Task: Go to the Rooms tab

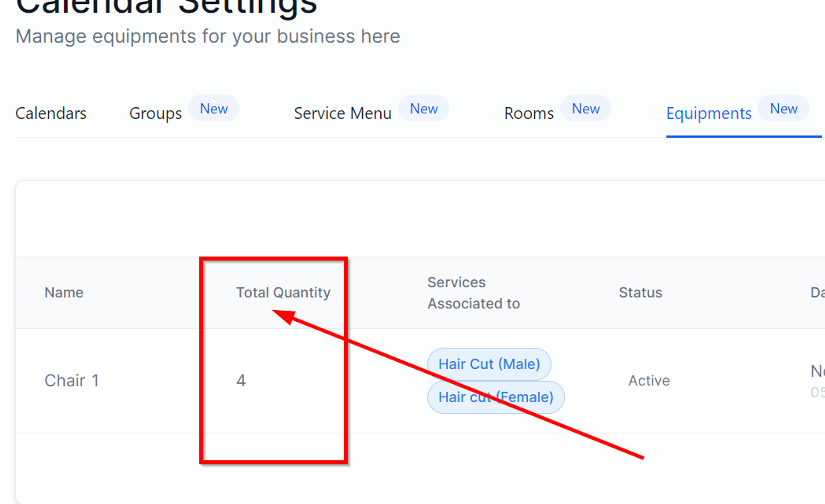Action: 529,113
